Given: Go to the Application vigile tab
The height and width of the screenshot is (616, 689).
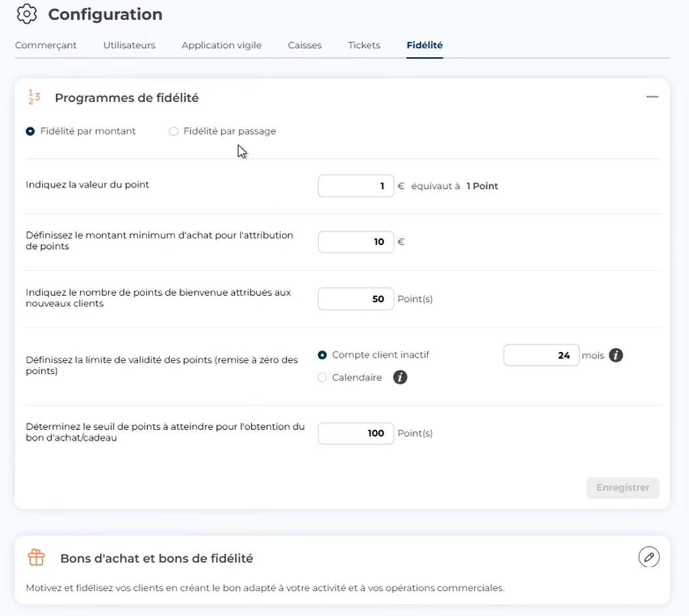Looking at the screenshot, I should point(222,45).
